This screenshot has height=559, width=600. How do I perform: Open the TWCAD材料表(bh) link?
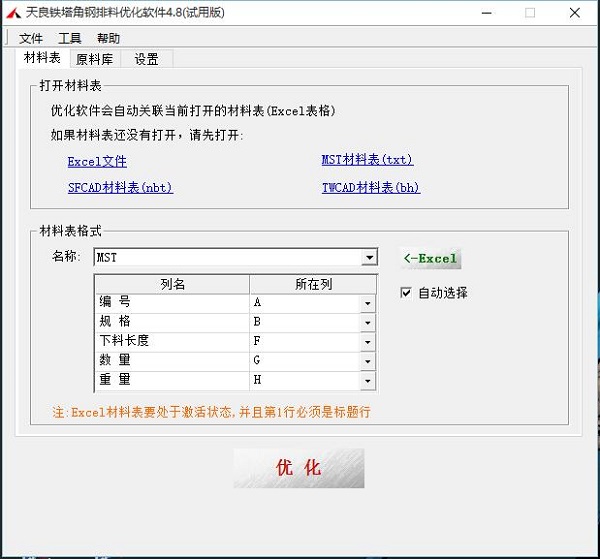(x=371, y=187)
